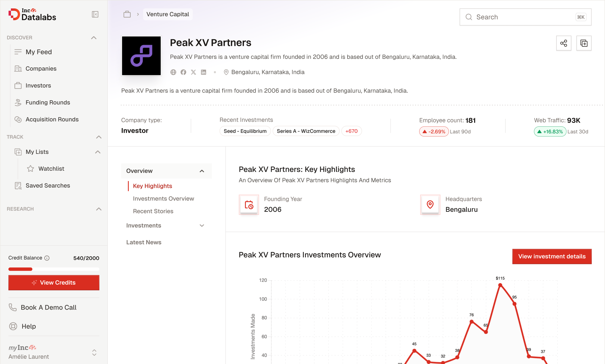The height and width of the screenshot is (364, 605).
Task: Open Funding Rounds in sidebar
Action: pyautogui.click(x=48, y=102)
